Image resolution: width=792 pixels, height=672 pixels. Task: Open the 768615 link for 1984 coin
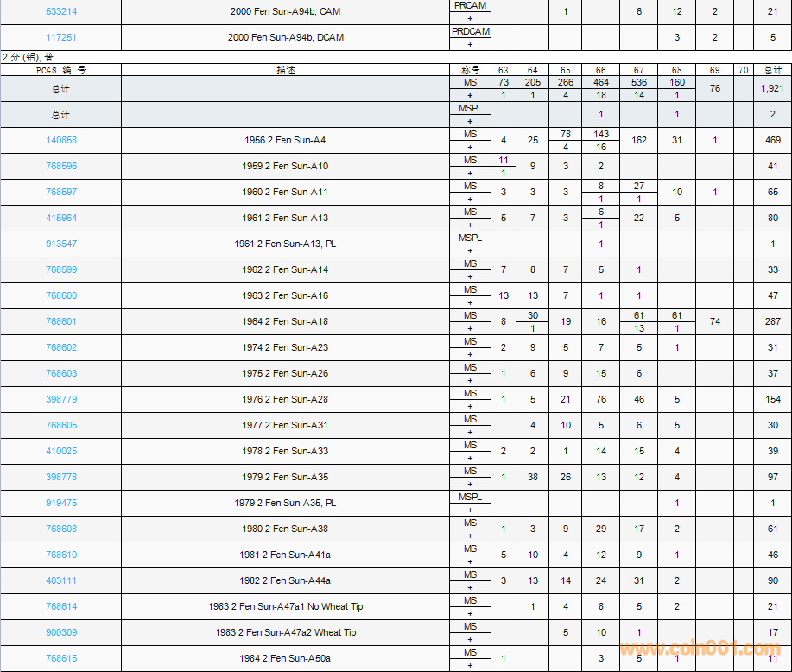pyautogui.click(x=60, y=658)
